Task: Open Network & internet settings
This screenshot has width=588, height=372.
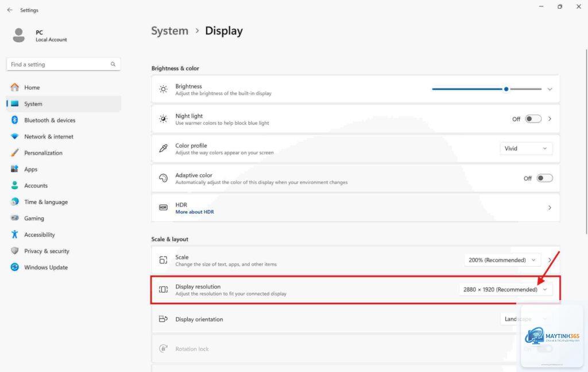Action: click(64, 137)
